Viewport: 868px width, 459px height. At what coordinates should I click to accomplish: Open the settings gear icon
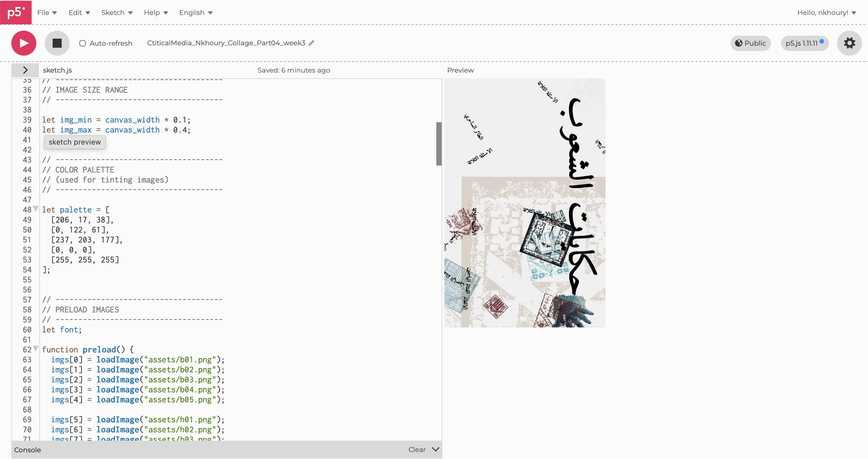(849, 43)
